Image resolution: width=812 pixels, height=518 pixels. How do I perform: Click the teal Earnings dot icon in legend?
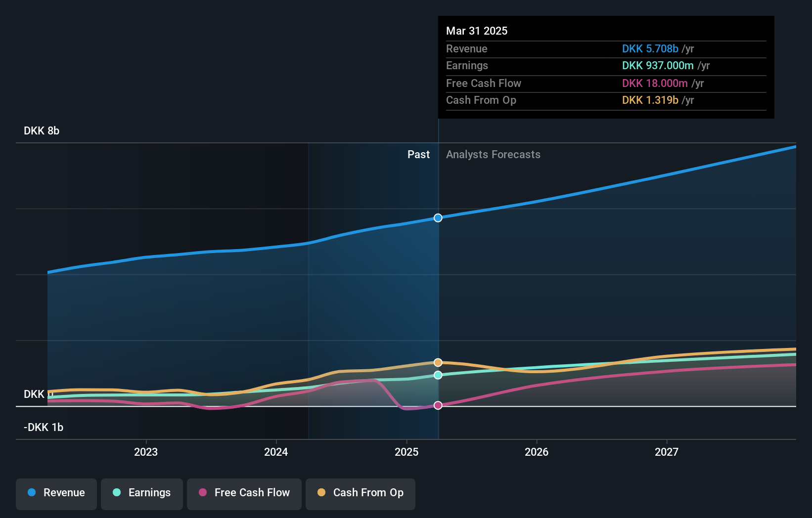[116, 493]
